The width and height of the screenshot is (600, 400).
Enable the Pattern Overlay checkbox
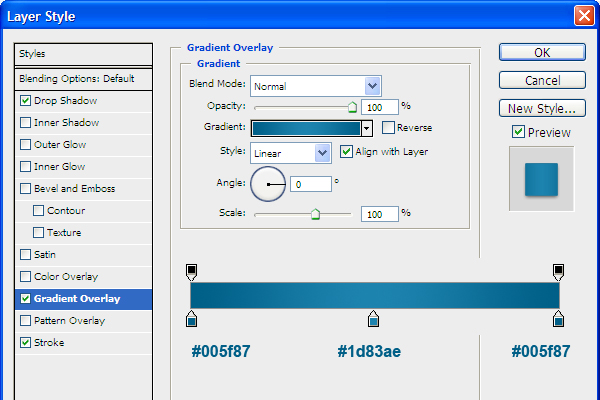pyautogui.click(x=25, y=321)
